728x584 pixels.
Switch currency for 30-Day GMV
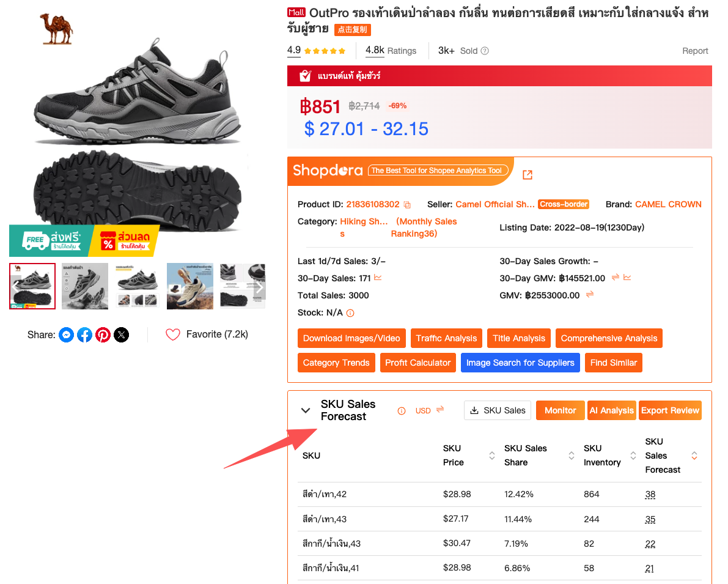click(x=616, y=278)
